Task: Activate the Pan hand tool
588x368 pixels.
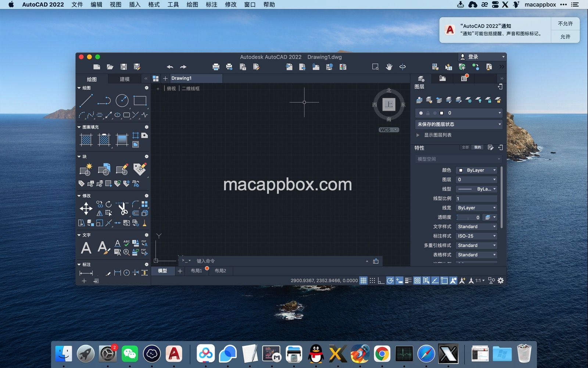Action: tap(389, 67)
